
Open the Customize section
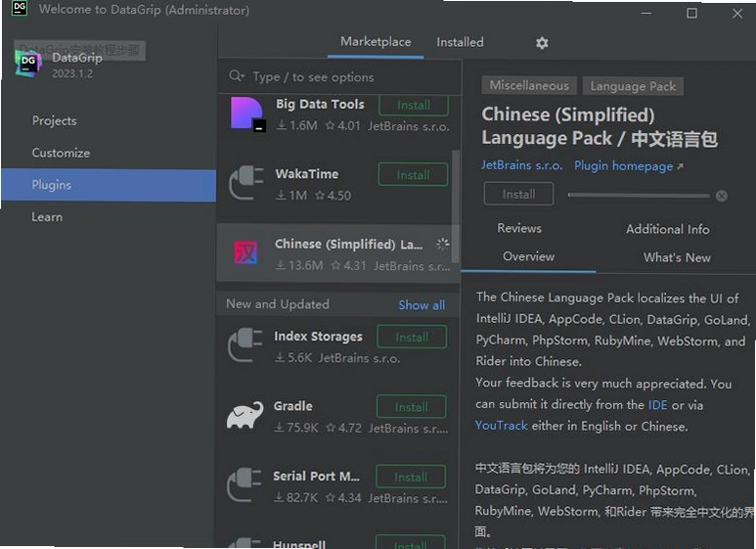coord(61,153)
